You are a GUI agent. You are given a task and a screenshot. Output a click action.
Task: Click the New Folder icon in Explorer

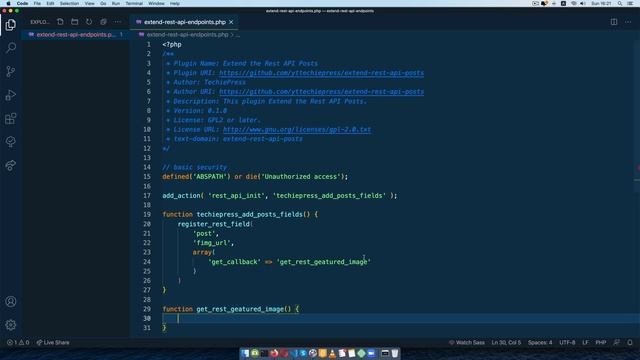point(75,22)
